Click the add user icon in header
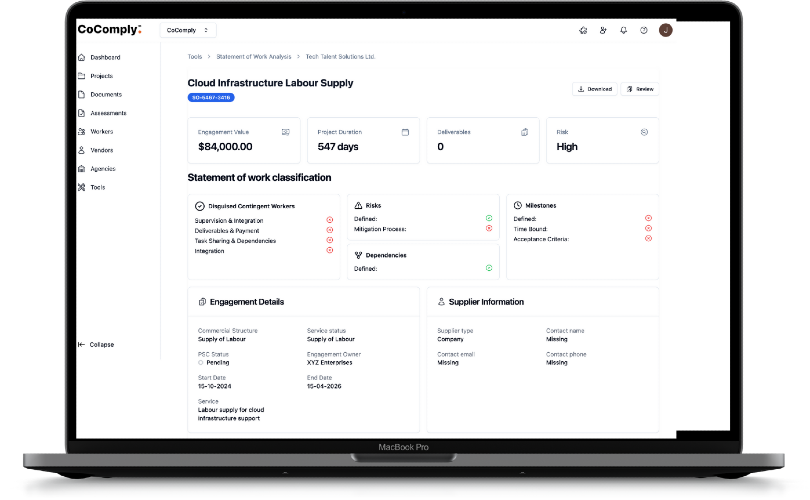The image size is (810, 500). [603, 30]
